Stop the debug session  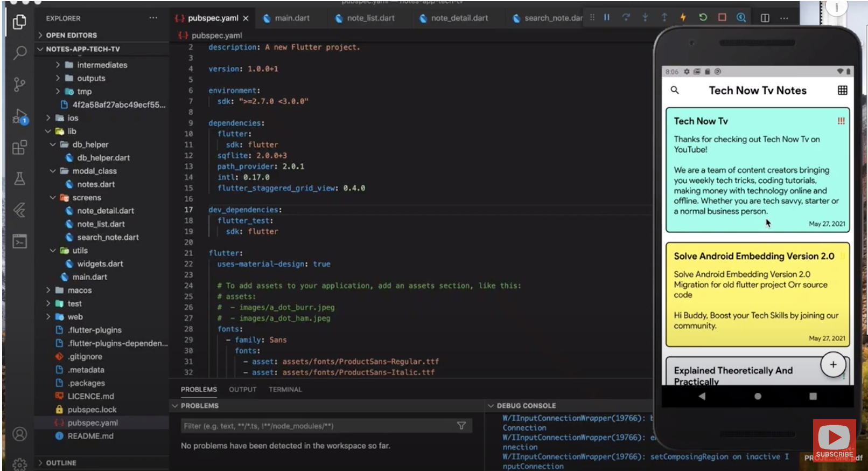(x=722, y=17)
